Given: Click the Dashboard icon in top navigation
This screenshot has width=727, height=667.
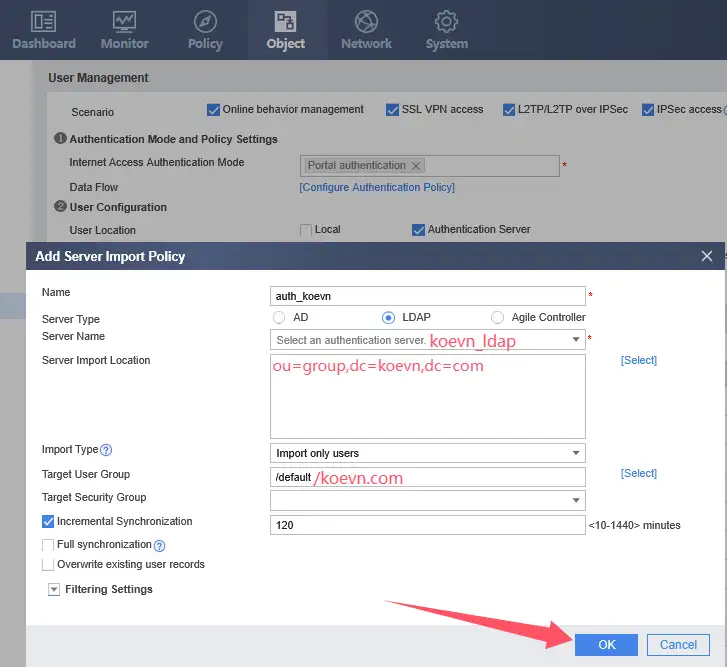Looking at the screenshot, I should (x=43, y=21).
